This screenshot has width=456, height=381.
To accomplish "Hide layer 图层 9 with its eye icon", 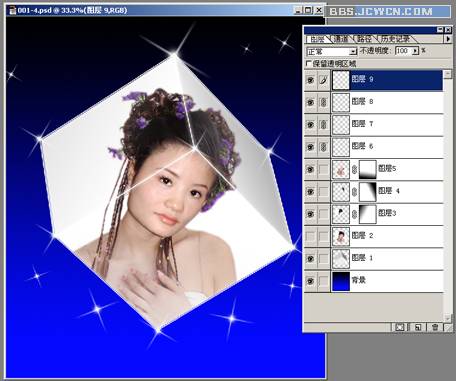I will click(x=311, y=80).
